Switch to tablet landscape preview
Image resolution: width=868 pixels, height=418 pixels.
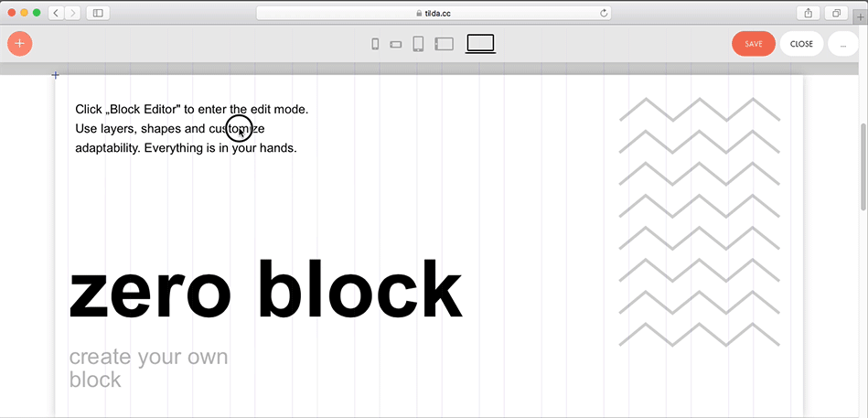[x=444, y=44]
